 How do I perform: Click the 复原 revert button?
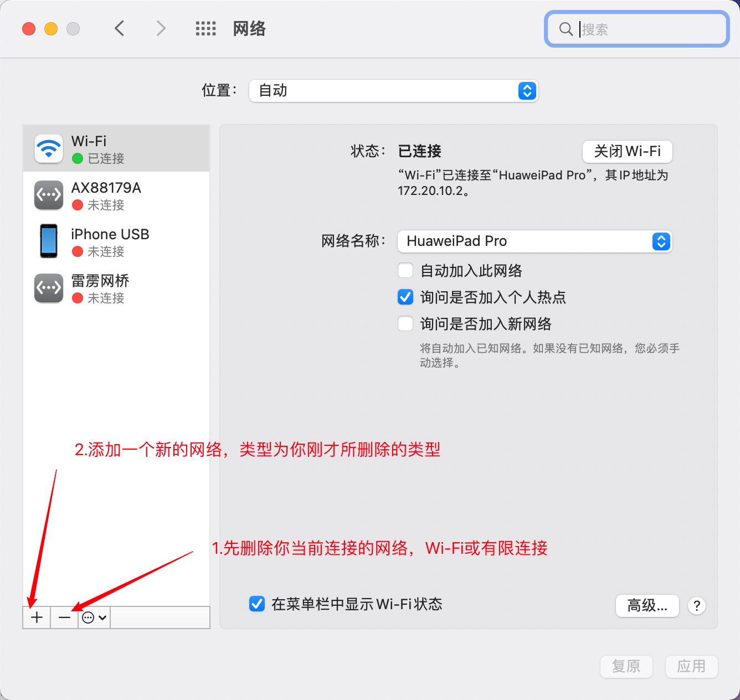(x=626, y=666)
